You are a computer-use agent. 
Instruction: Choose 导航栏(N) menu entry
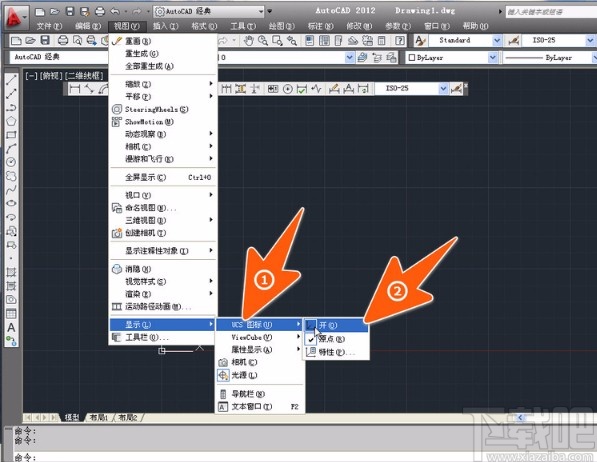tap(260, 394)
